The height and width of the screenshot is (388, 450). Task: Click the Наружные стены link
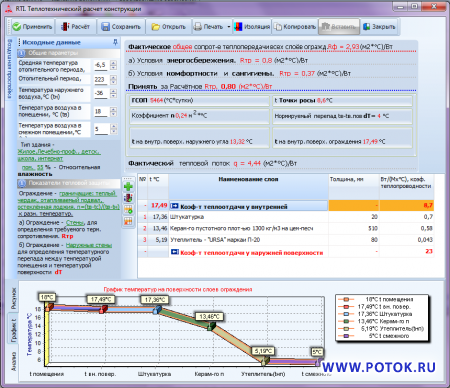pos(89,245)
